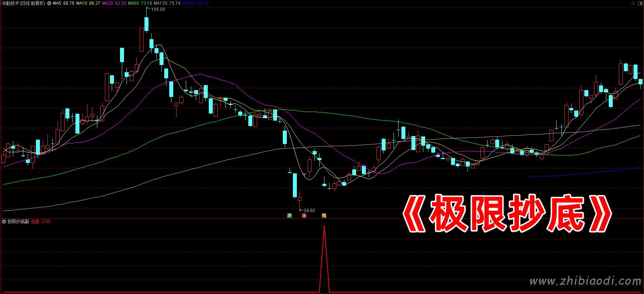Click the orange 榜 event marker
644x294 pixels.
tap(324, 215)
